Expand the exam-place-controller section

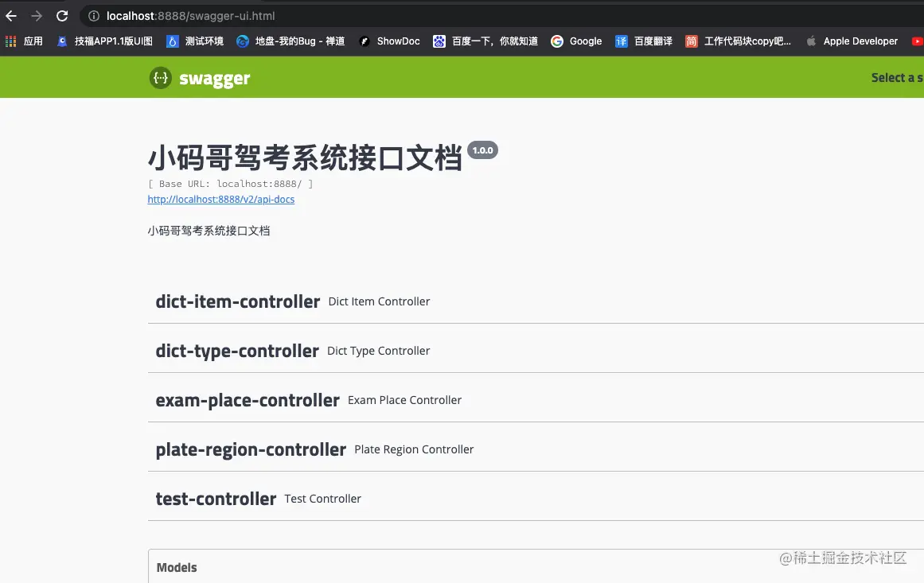coord(536,400)
